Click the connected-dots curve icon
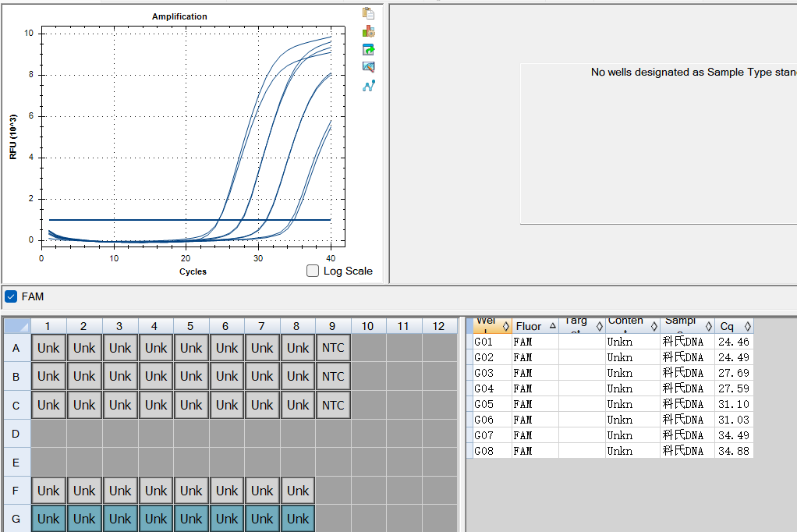This screenshot has height=532, width=797. tap(369, 86)
